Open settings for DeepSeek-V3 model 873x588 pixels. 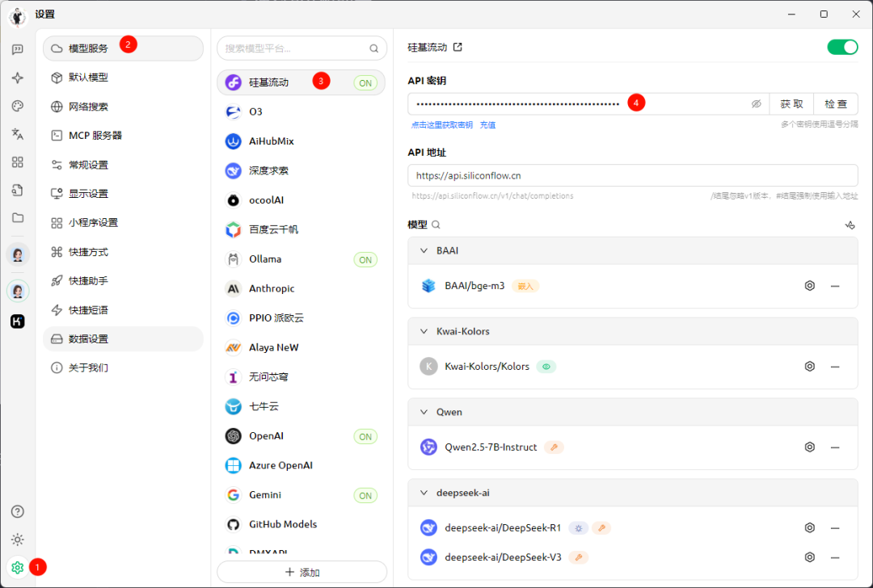click(809, 557)
